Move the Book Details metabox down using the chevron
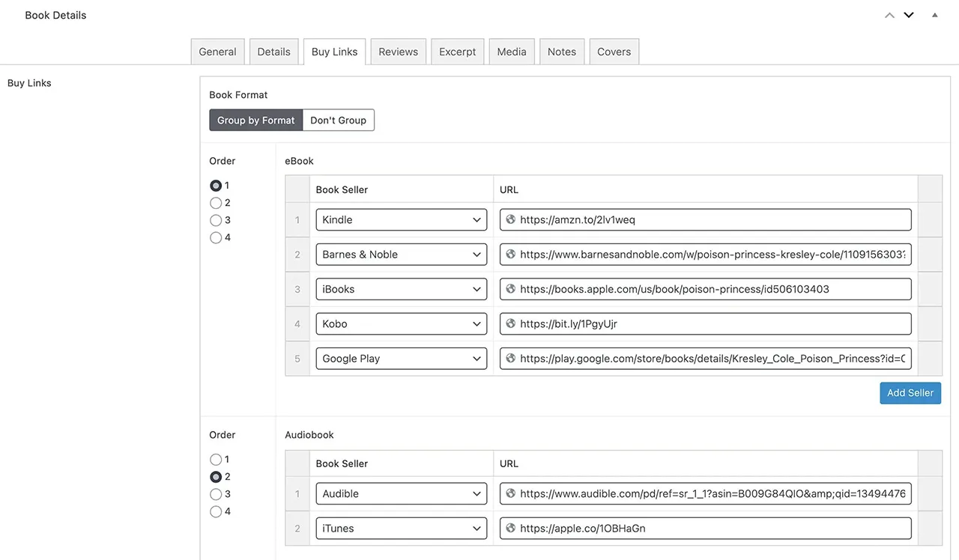The image size is (959, 560). point(909,14)
